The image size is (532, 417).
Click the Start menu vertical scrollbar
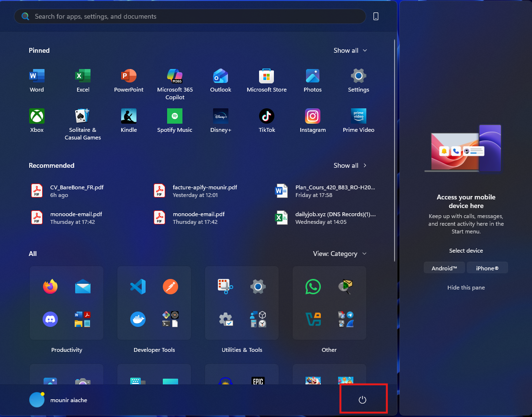pyautogui.click(x=394, y=151)
